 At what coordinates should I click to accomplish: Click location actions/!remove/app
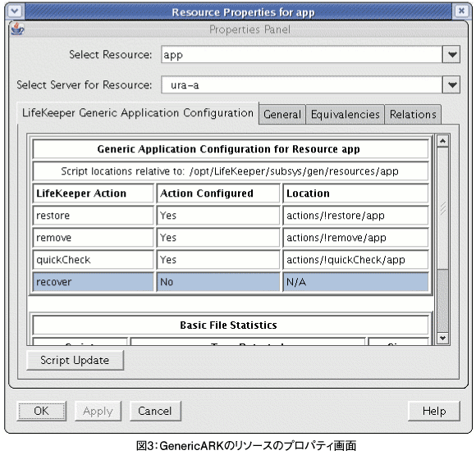point(355,238)
